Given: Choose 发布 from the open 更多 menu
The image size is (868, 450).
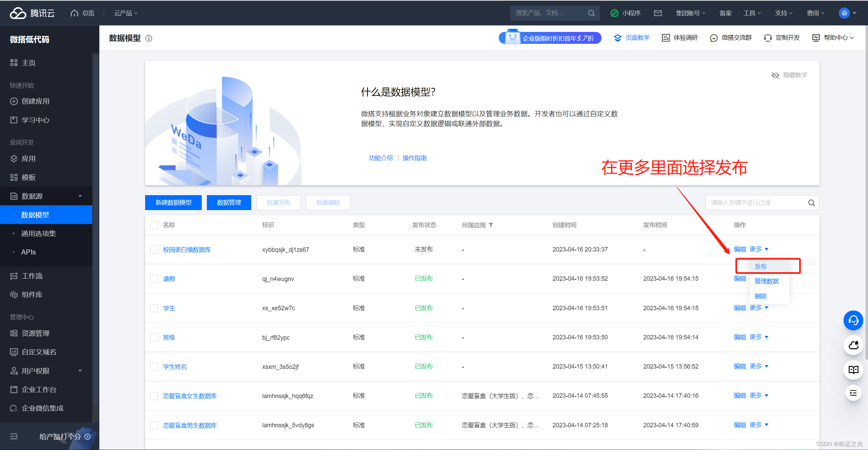Looking at the screenshot, I should click(x=761, y=266).
